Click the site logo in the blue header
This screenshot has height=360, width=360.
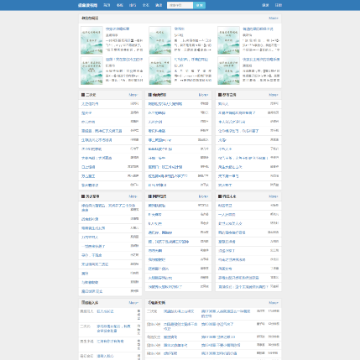pyautogui.click(x=88, y=5)
